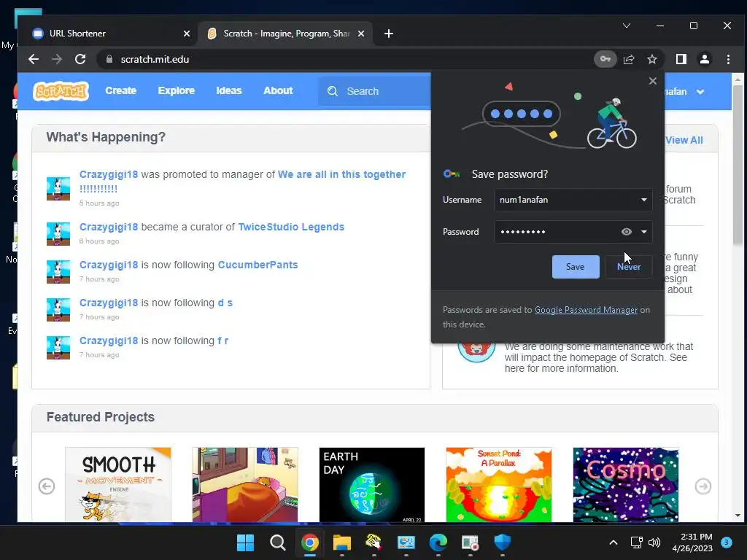This screenshot has height=560, width=747.
Task: Open the Earth Day project thumbnail
Action: (x=371, y=485)
